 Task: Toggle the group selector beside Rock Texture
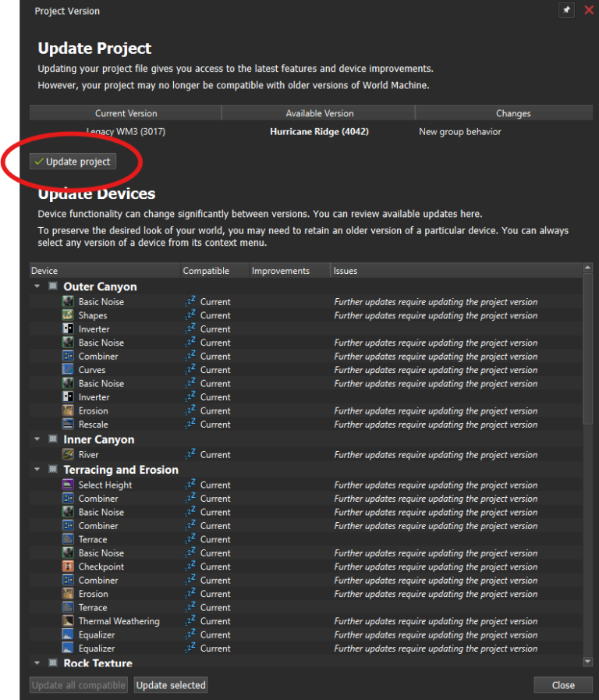point(52,663)
